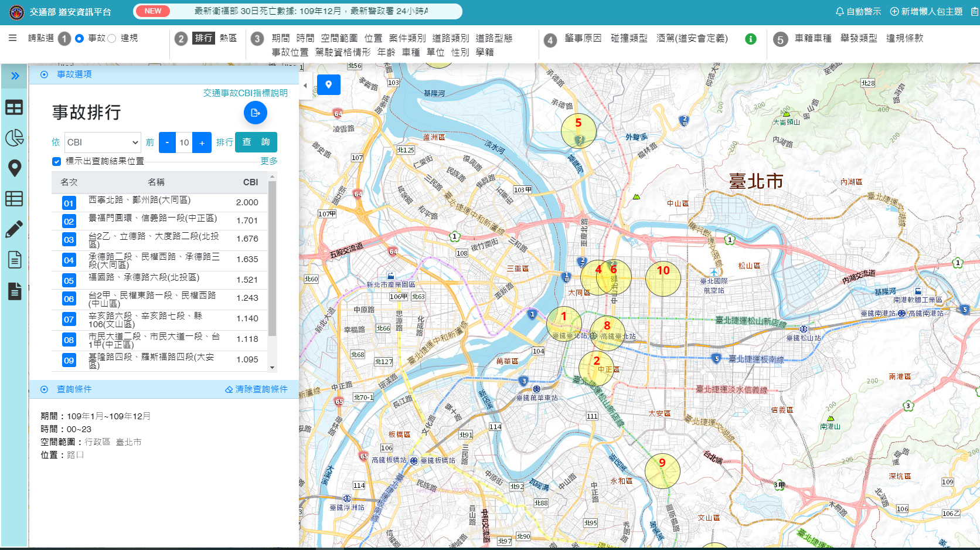Open the 交通事故CBI指標說明 link
Viewport: 980px width, 550px height.
tap(245, 93)
